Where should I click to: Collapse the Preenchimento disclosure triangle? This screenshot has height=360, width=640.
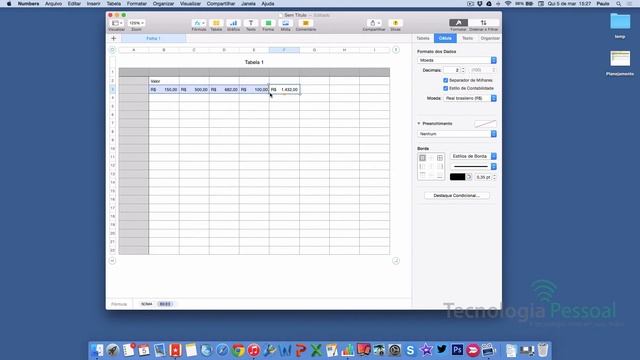click(419, 123)
